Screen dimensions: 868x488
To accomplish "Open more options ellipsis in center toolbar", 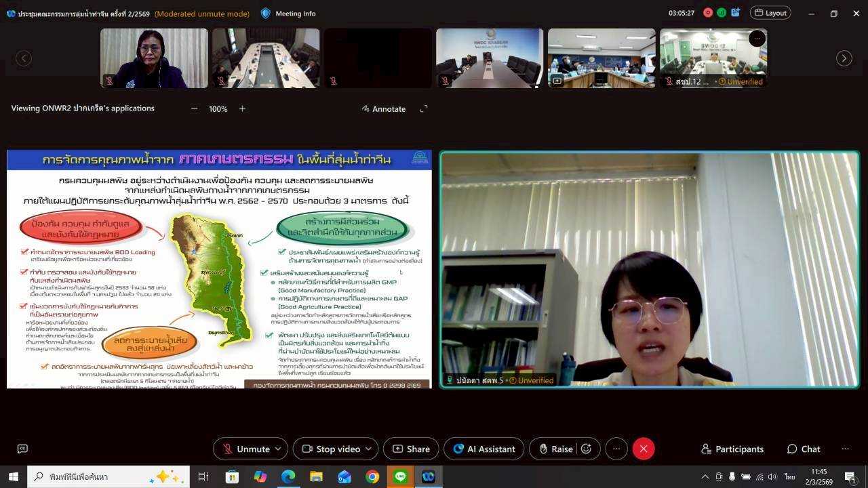I will 616,449.
